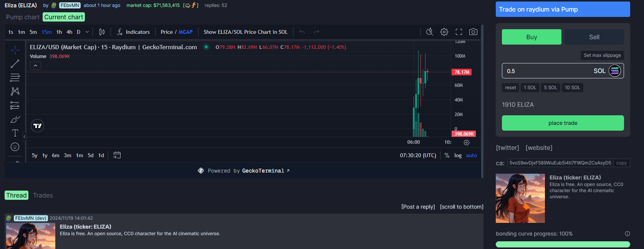Enter fullscreen chart mode
644x249 pixels.
pyautogui.click(x=459, y=32)
